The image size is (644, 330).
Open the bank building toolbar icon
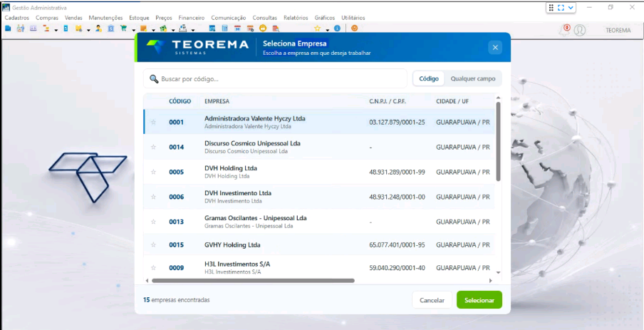point(111,29)
